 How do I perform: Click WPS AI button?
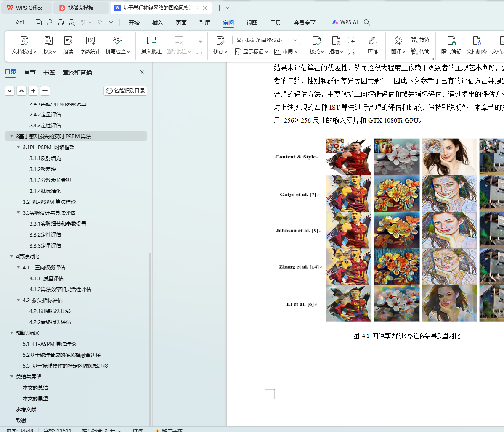point(345,22)
